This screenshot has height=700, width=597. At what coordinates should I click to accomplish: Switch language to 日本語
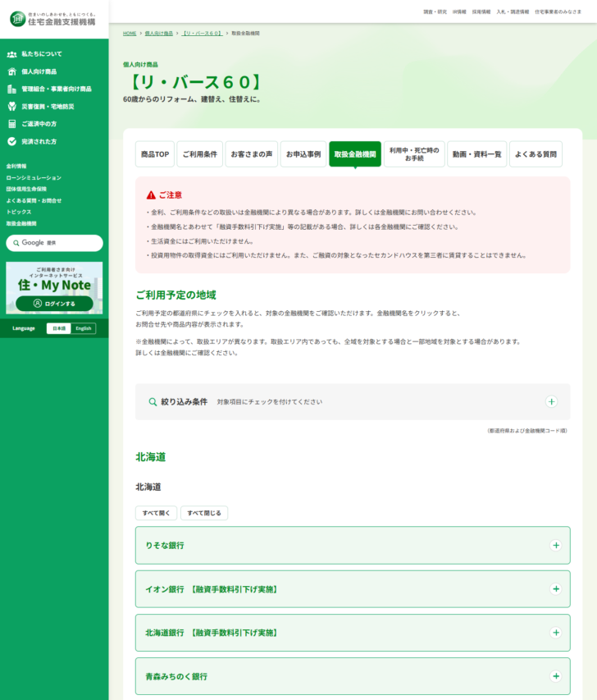[59, 328]
